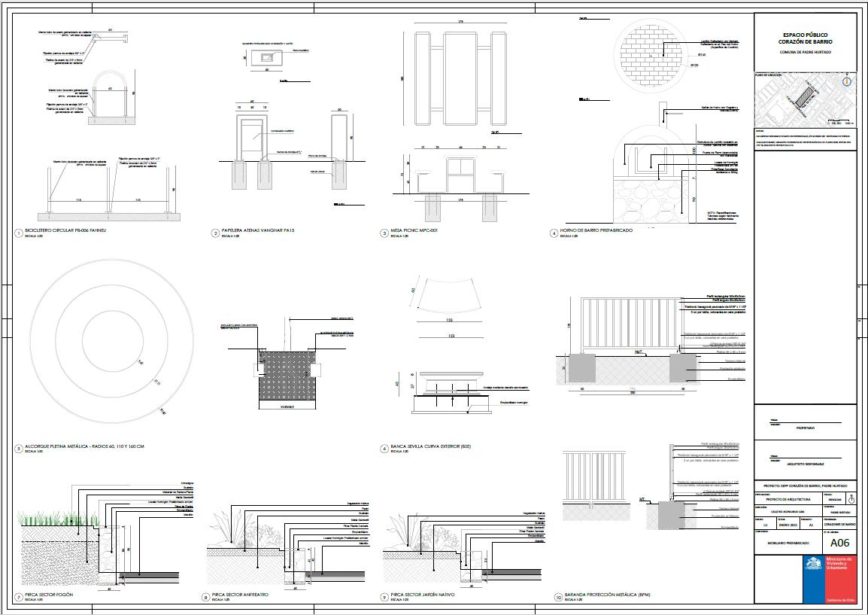Click the curved bench plan drawing
Viewport: 868px width, 615px height.
point(450,294)
